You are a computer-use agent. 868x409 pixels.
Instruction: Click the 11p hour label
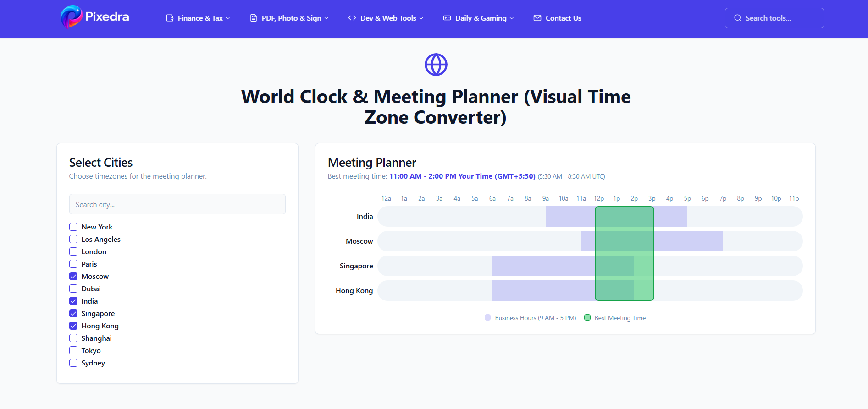(794, 198)
